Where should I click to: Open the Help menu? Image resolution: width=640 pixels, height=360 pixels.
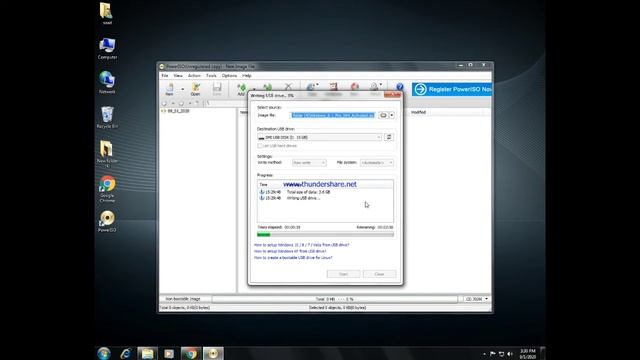[x=247, y=76]
